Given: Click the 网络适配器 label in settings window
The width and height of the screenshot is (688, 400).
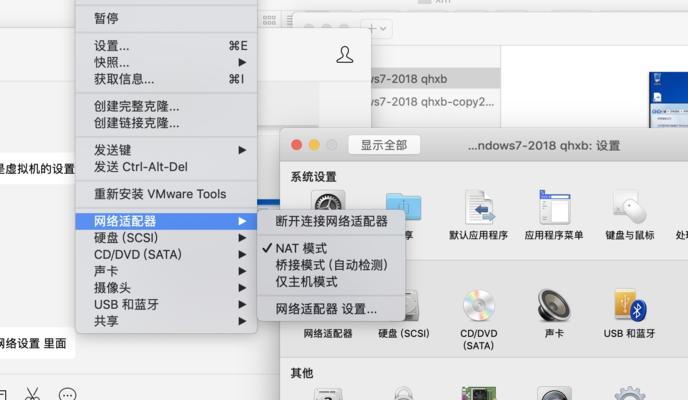Looking at the screenshot, I should click(328, 333).
